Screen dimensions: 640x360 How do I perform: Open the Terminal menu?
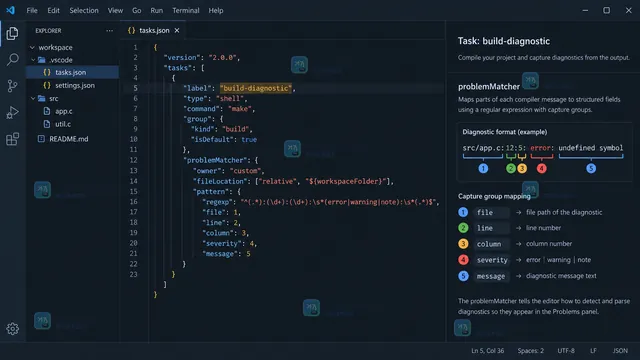[186, 10]
